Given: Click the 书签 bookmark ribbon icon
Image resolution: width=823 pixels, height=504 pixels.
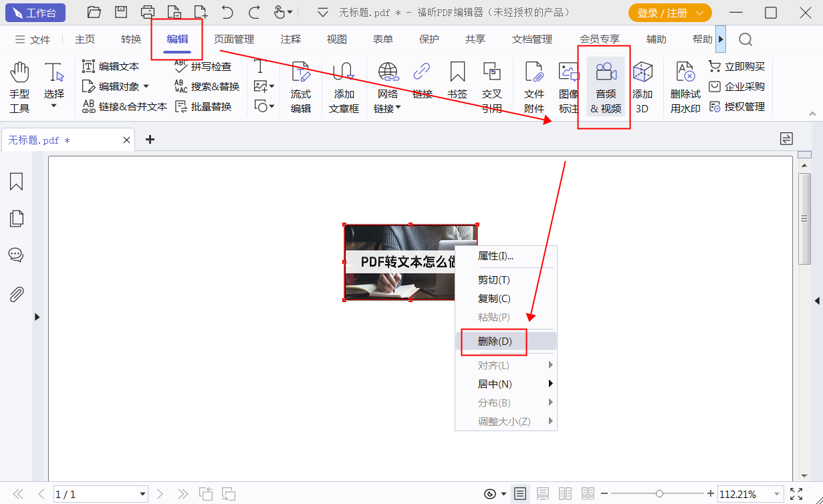Looking at the screenshot, I should (x=457, y=87).
